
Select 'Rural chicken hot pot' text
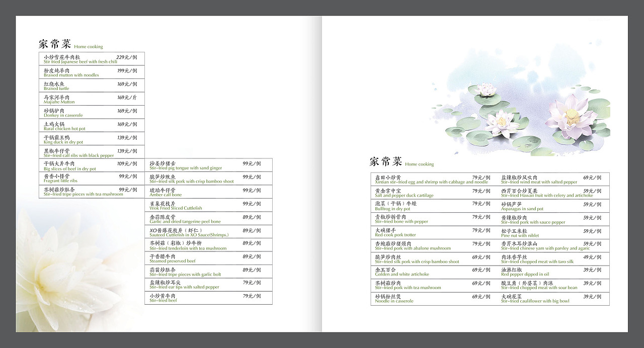coord(64,129)
